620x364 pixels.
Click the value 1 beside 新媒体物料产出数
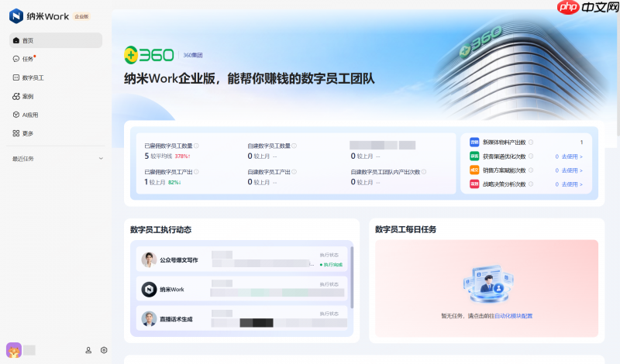click(581, 143)
